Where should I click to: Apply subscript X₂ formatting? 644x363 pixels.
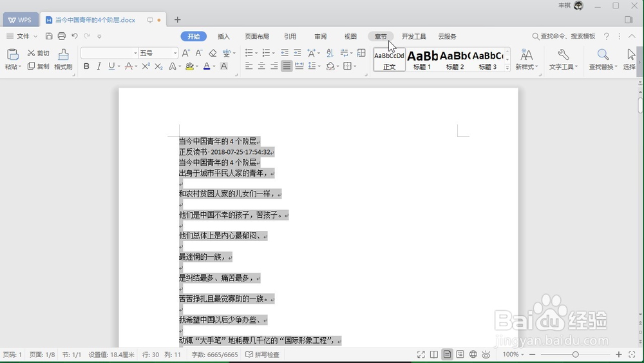coord(158,66)
